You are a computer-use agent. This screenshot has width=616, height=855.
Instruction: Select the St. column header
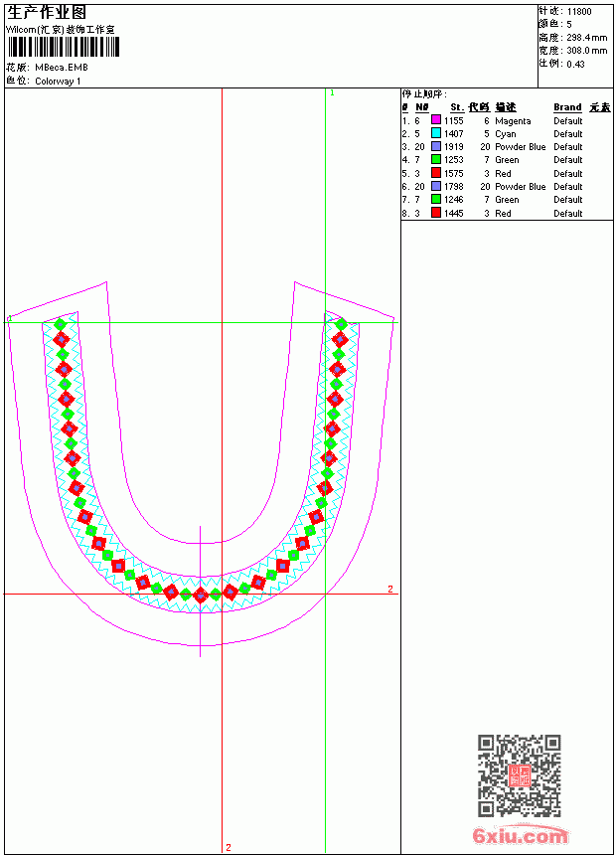click(x=456, y=107)
